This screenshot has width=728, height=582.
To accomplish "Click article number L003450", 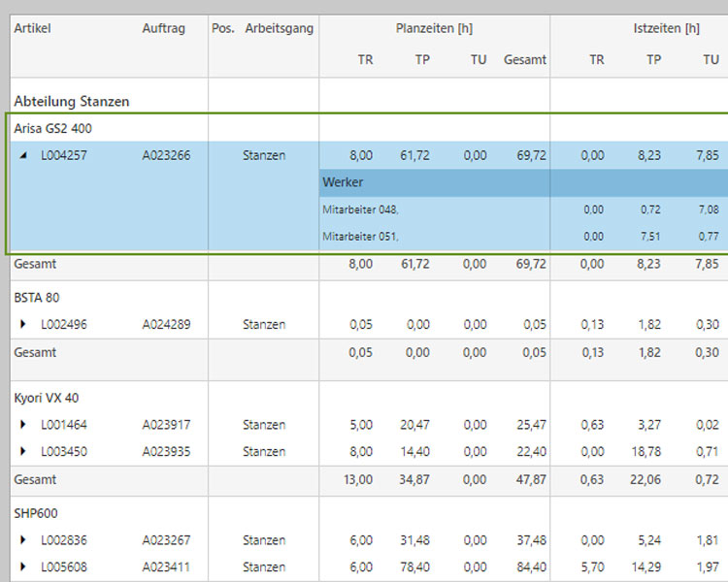I will 64,452.
